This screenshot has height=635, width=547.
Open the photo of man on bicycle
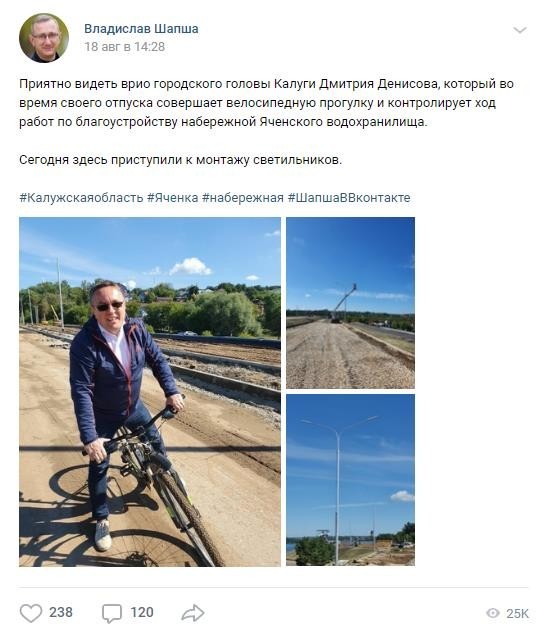tap(150, 392)
